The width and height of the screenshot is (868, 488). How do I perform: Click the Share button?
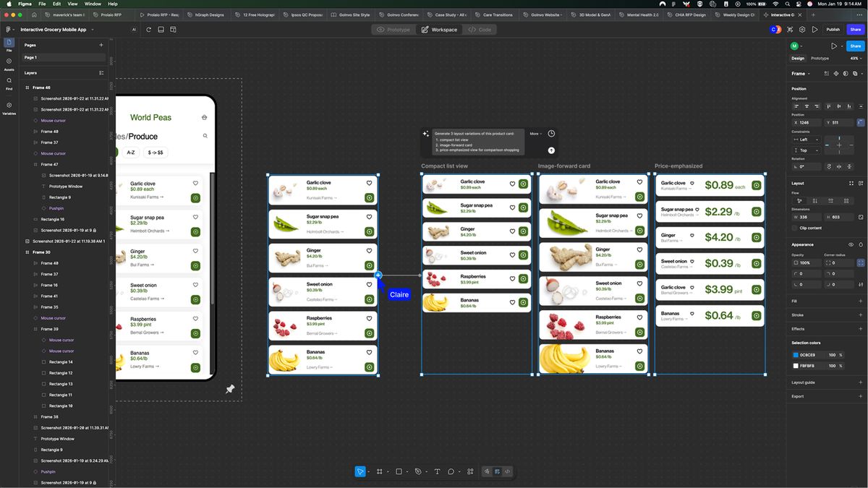(x=855, y=30)
